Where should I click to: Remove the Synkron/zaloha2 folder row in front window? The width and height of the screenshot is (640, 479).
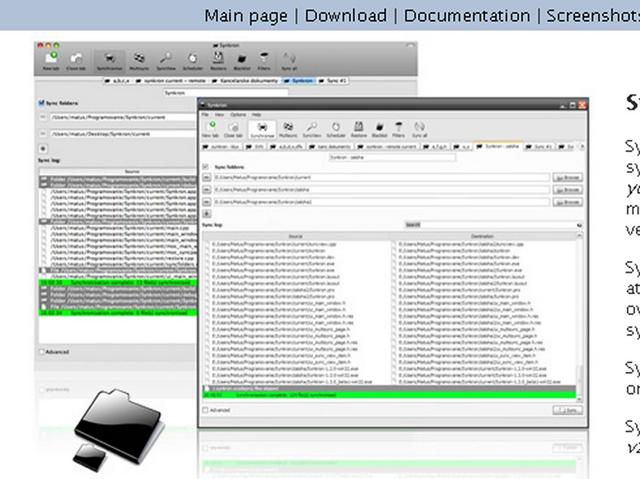(207, 202)
